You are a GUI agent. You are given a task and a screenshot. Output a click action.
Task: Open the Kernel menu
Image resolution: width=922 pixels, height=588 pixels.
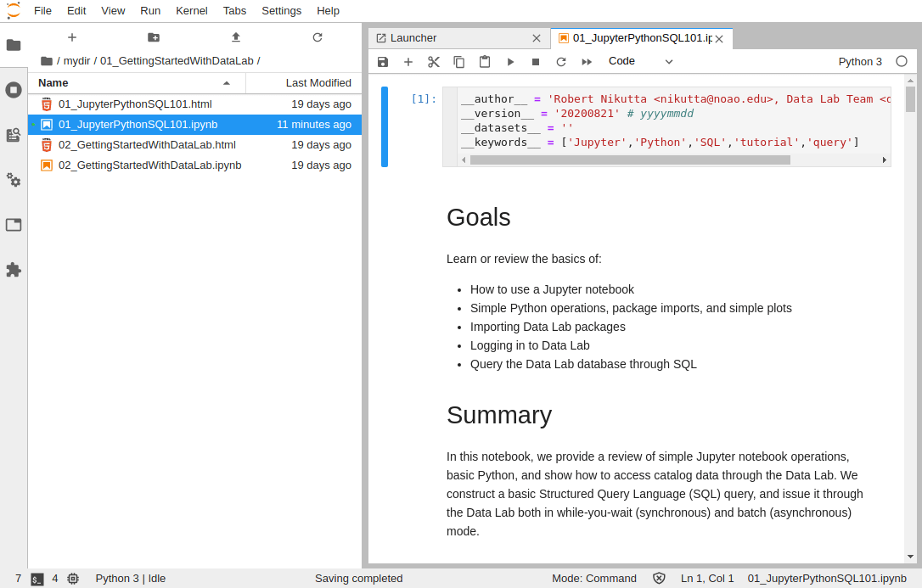click(191, 10)
